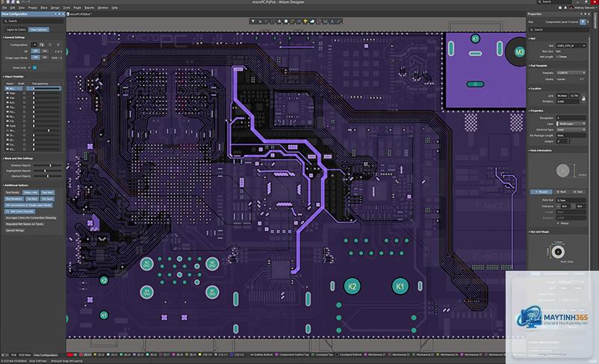The image size is (599, 364).
Task: Click the View Configuration search field
Action: tap(33, 21)
